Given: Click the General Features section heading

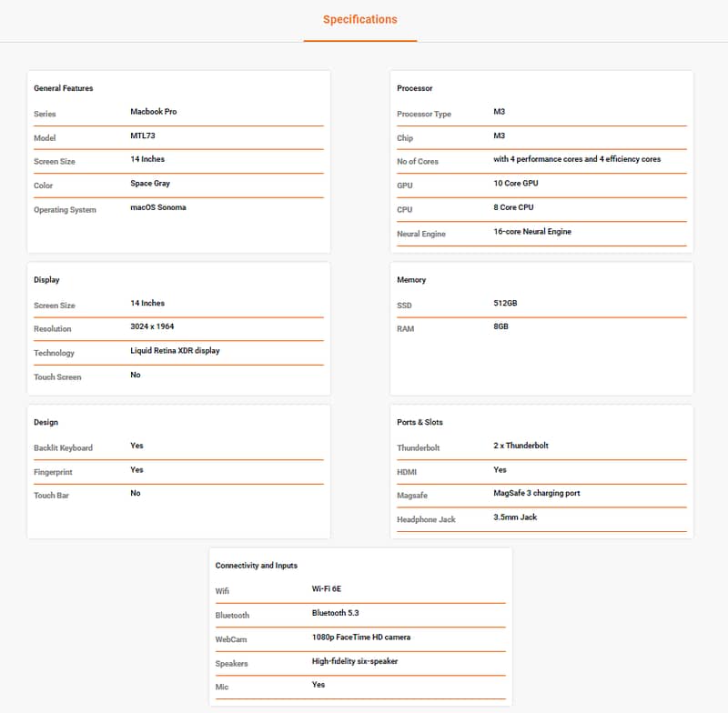Looking at the screenshot, I should coord(64,88).
